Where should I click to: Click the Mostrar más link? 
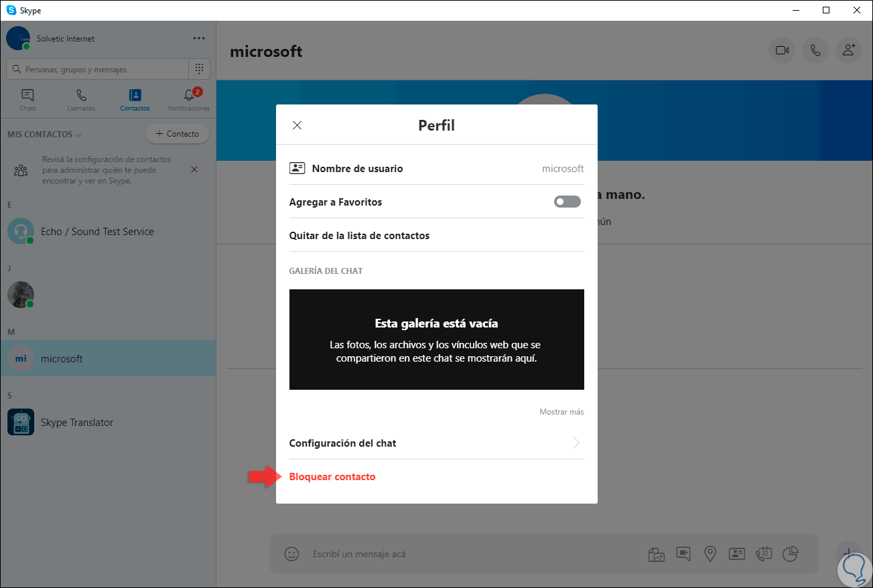coord(561,412)
